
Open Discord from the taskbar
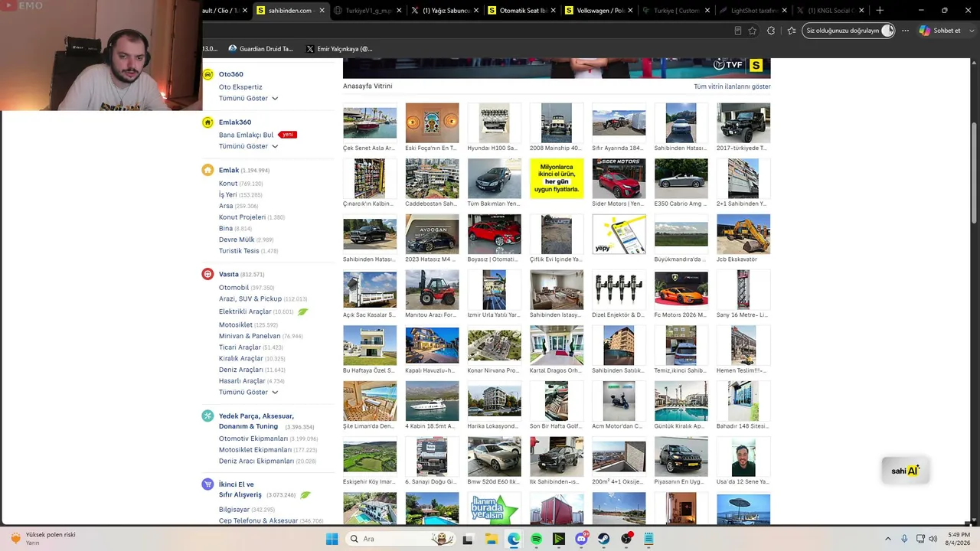[581, 539]
